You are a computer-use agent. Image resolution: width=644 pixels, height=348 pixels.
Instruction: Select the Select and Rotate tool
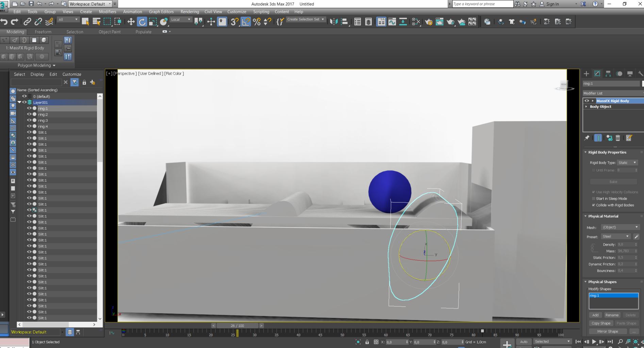[141, 21]
